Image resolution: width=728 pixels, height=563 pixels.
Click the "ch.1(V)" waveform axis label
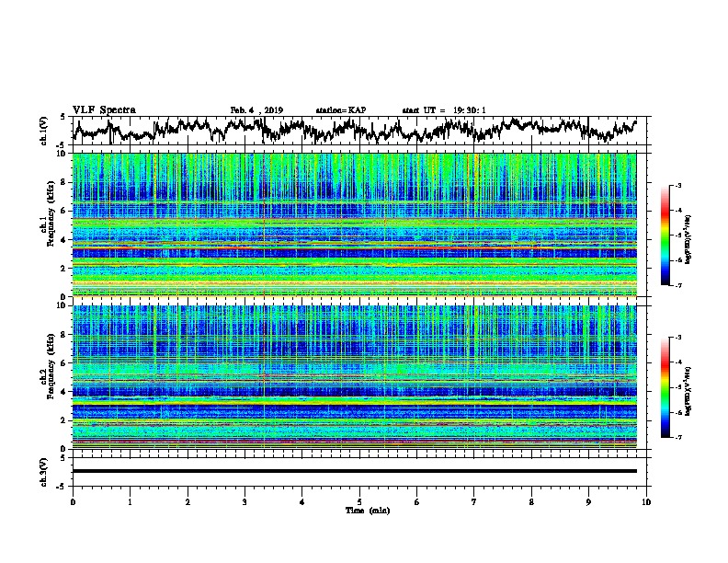[x=44, y=131]
